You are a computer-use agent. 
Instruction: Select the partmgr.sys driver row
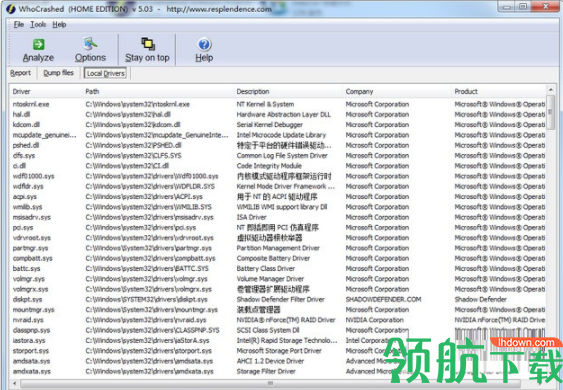278,248
